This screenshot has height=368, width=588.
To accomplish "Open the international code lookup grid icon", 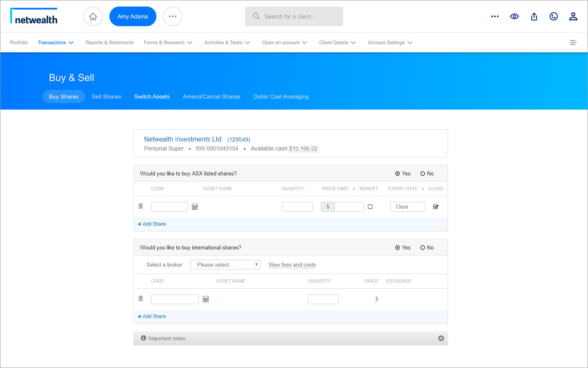I will 206,299.
